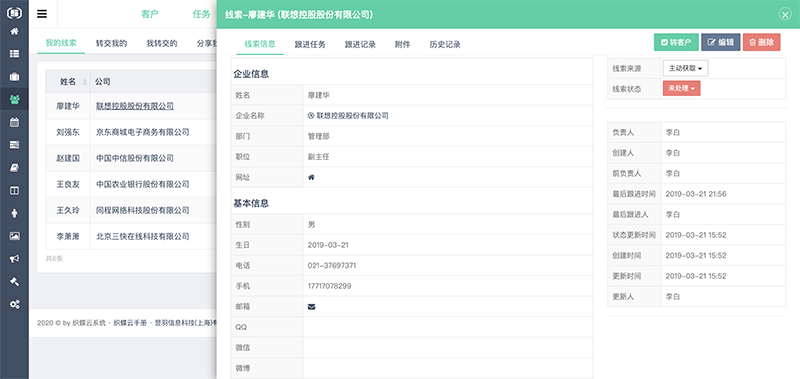Select the 我的线索 tab
Viewport: 800px width, 379px height.
tap(61, 43)
